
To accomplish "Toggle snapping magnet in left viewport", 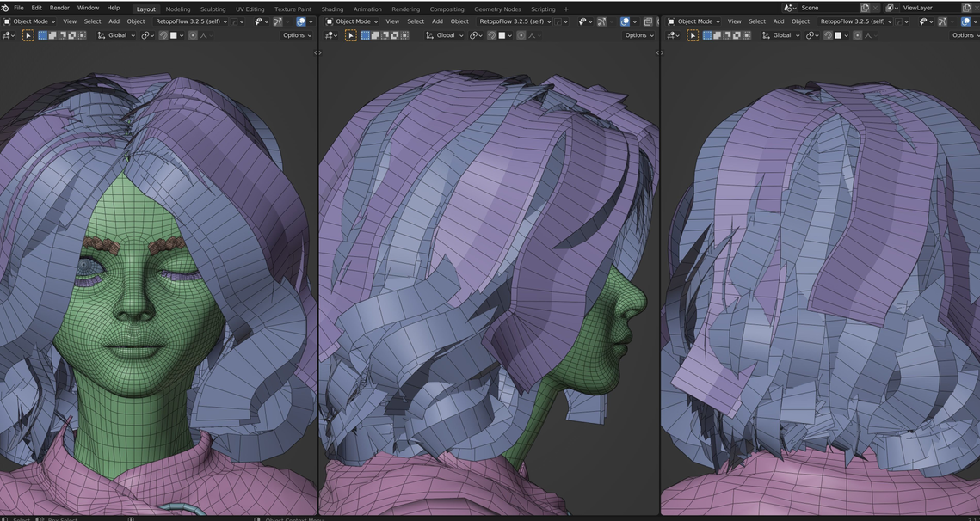I will (x=163, y=35).
